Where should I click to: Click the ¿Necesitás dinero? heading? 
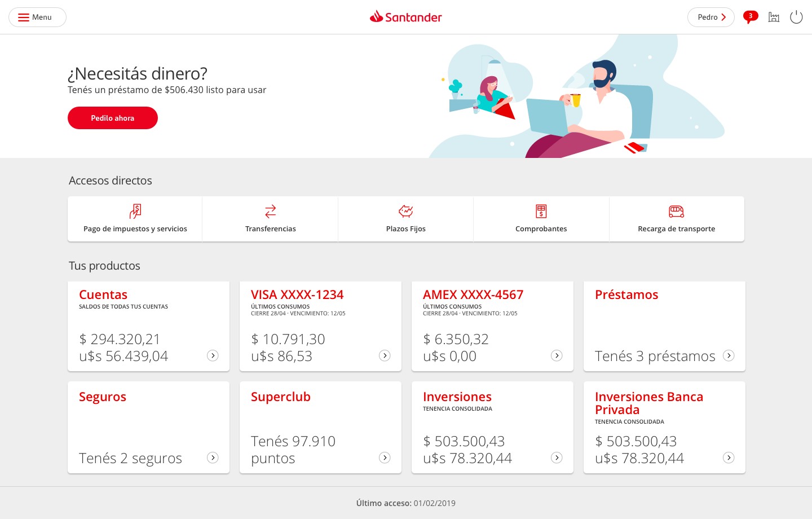click(138, 73)
